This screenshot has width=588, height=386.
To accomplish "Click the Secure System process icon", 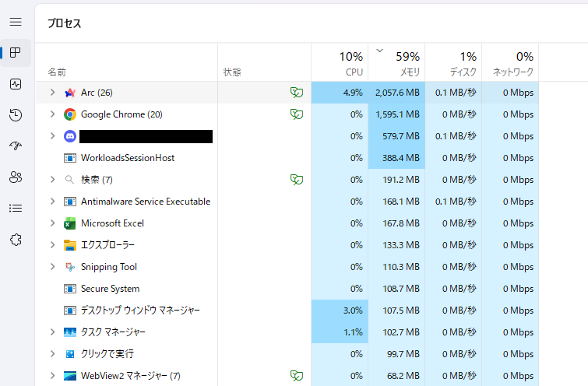I will click(70, 289).
